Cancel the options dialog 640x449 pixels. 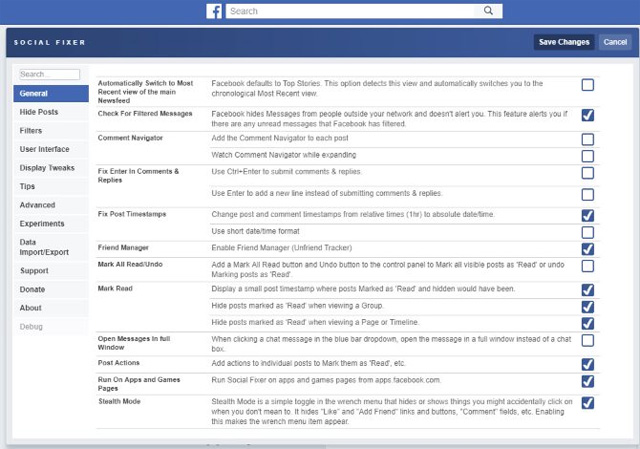pyautogui.click(x=615, y=42)
